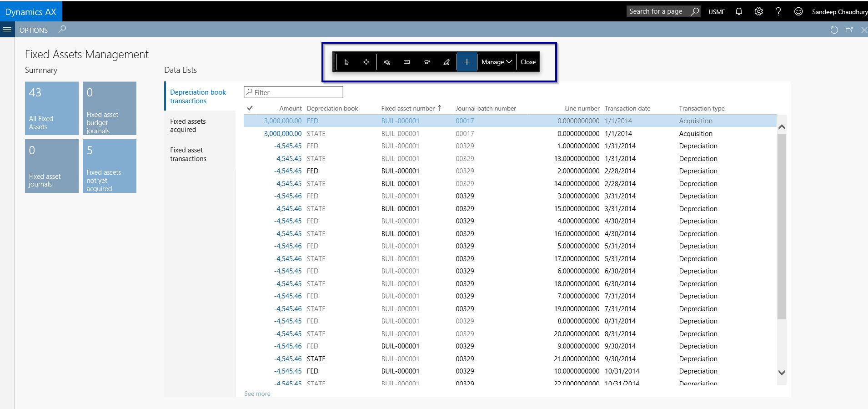This screenshot has width=868, height=409.
Task: Click line number 13.0000000000 cell
Action: click(x=577, y=159)
